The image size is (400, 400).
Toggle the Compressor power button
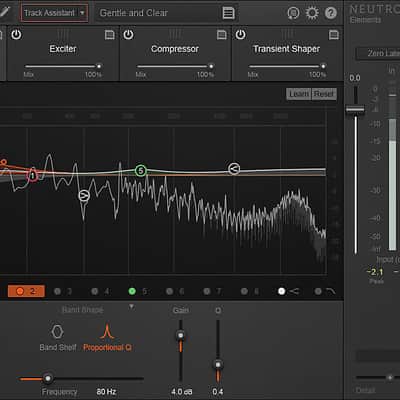point(128,34)
